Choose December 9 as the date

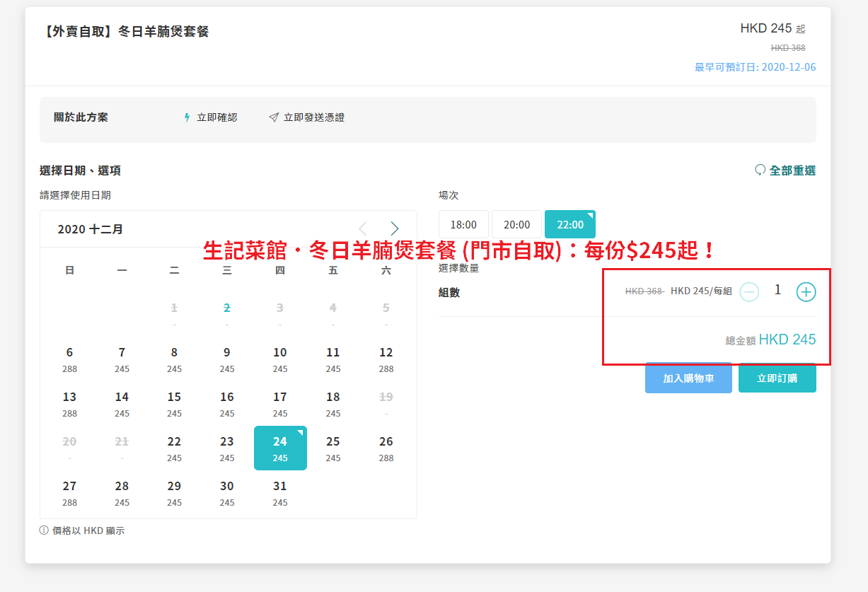click(227, 359)
